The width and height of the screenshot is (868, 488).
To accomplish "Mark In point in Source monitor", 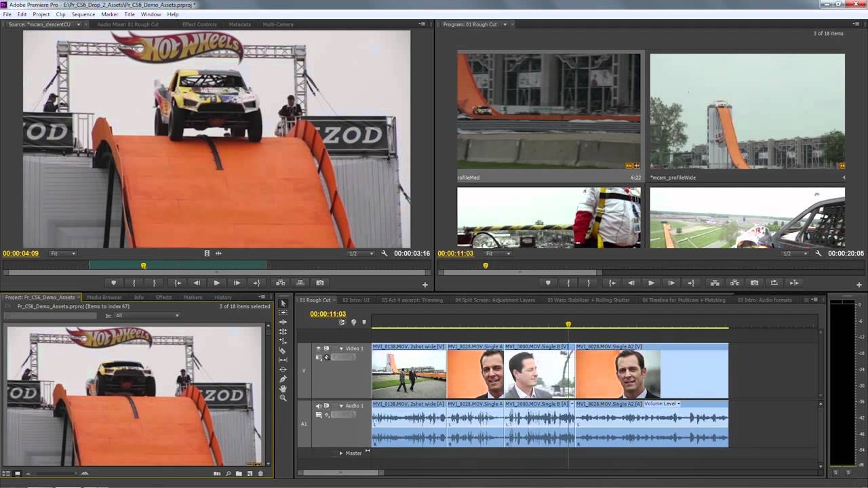I will tap(134, 283).
